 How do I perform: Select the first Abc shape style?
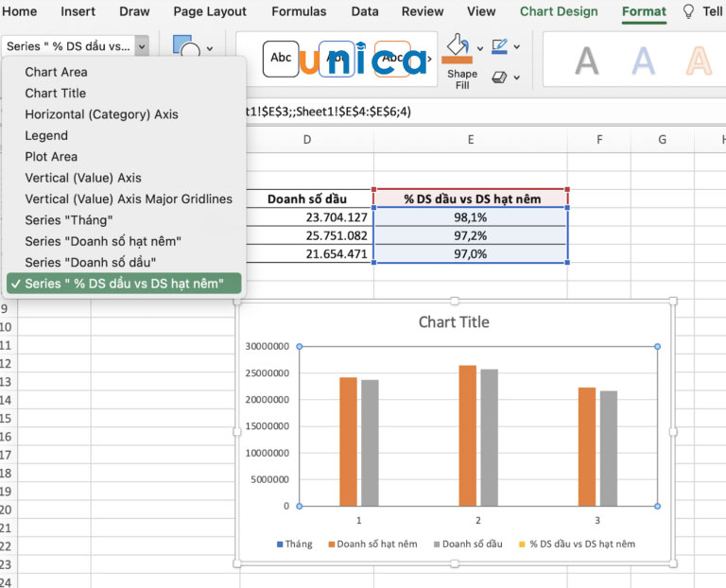click(282, 58)
